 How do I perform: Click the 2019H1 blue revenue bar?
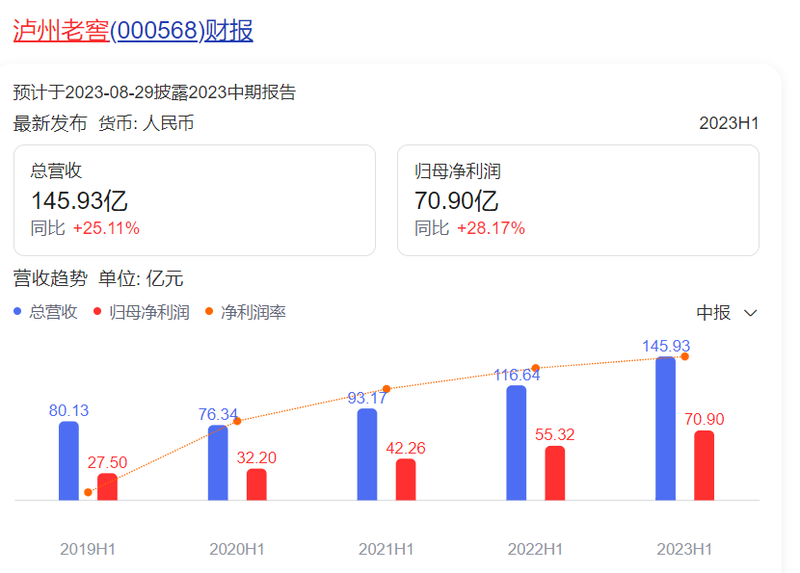69,461
